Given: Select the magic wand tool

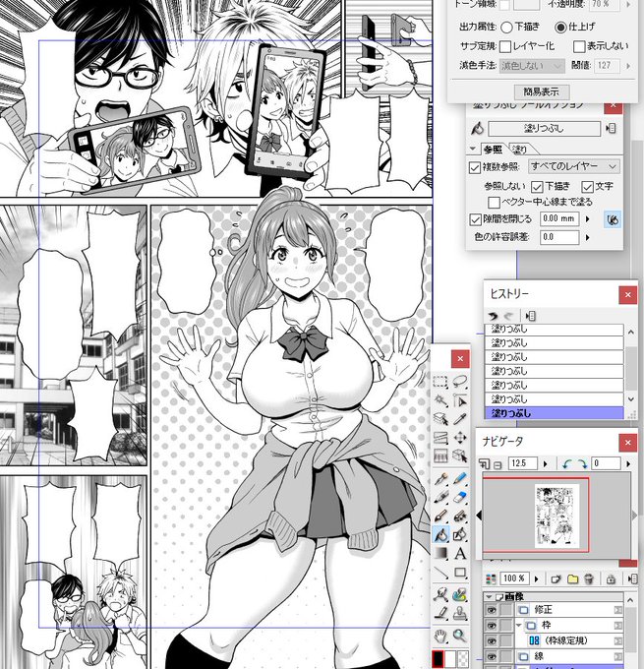Looking at the screenshot, I should [440, 400].
